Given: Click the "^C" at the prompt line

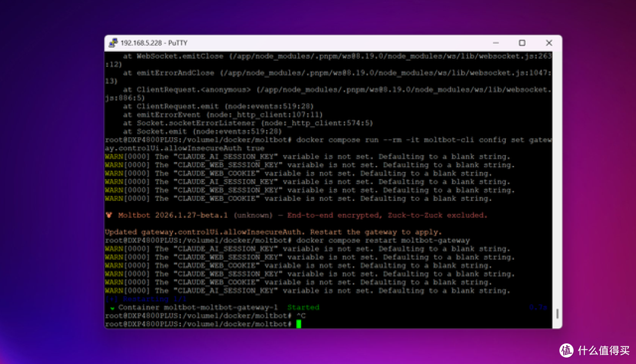Looking at the screenshot, I should pos(301,315).
